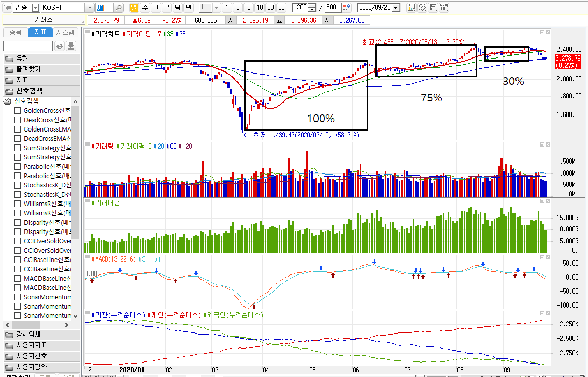Select monthly (월) chart period

156,7
